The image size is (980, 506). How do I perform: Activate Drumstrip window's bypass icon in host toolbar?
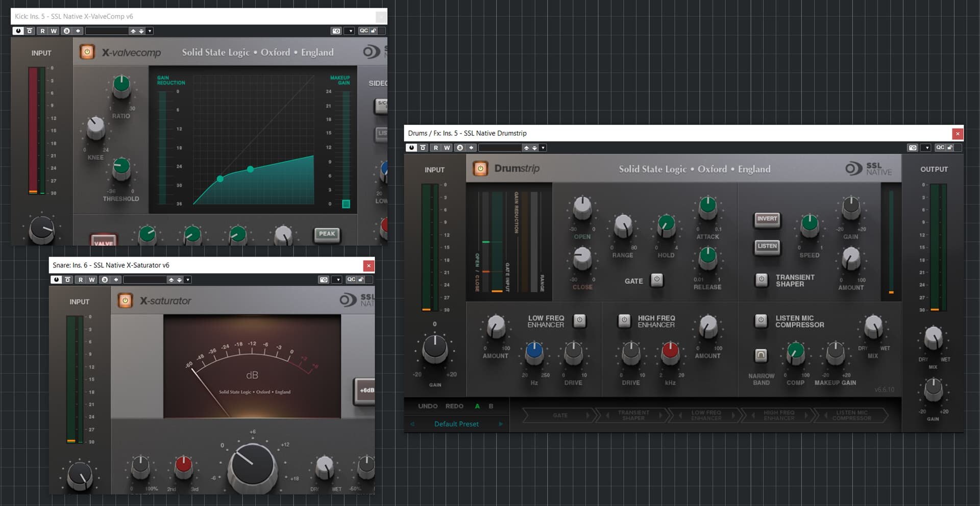tap(423, 147)
